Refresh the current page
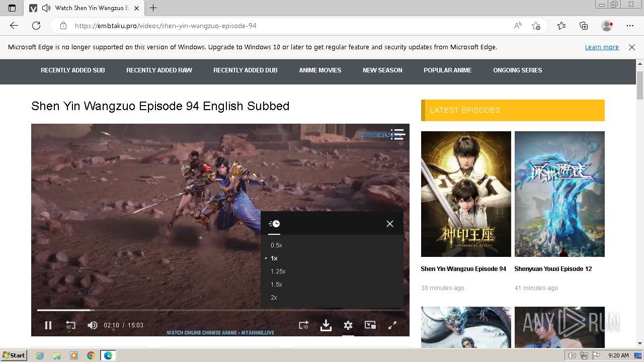The height and width of the screenshot is (362, 644). (x=36, y=26)
